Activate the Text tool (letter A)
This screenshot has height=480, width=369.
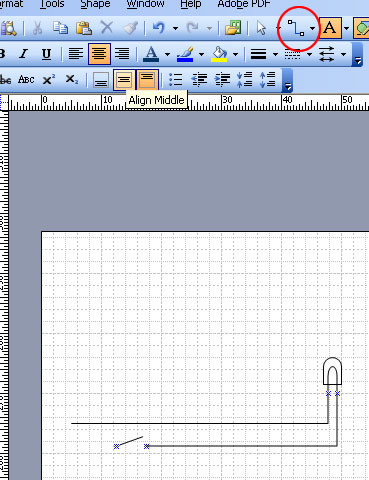(x=330, y=28)
